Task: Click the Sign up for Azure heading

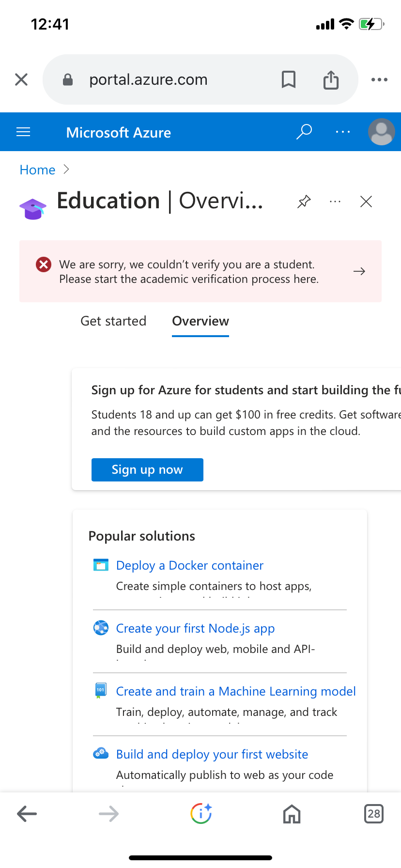Action: click(246, 390)
